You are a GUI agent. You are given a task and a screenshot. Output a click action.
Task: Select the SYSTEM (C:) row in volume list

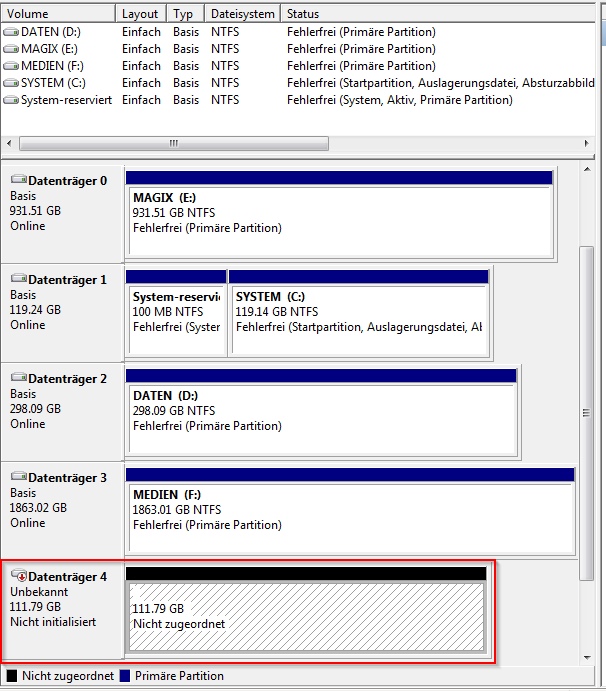coord(298,83)
